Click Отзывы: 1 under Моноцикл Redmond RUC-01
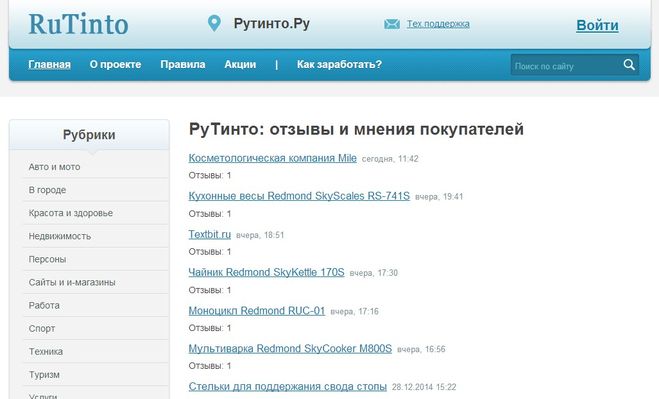 coord(210,328)
